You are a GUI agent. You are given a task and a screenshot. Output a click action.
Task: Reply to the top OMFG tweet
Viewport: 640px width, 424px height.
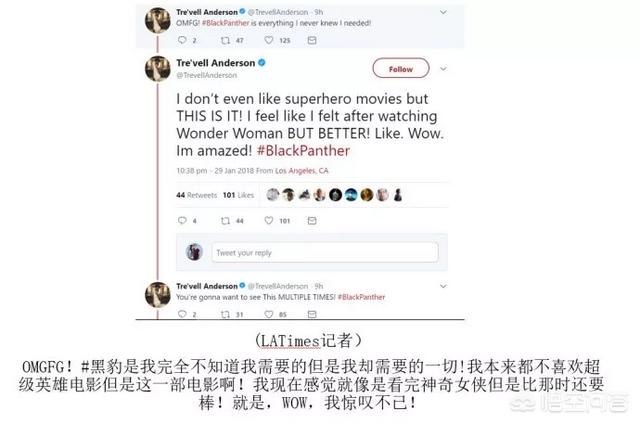coord(182,40)
